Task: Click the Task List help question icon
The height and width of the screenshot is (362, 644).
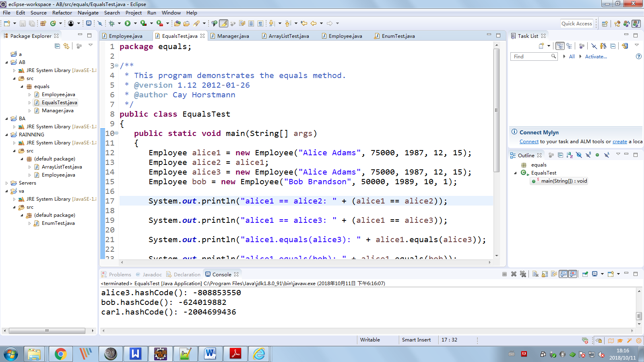Action: (x=638, y=56)
